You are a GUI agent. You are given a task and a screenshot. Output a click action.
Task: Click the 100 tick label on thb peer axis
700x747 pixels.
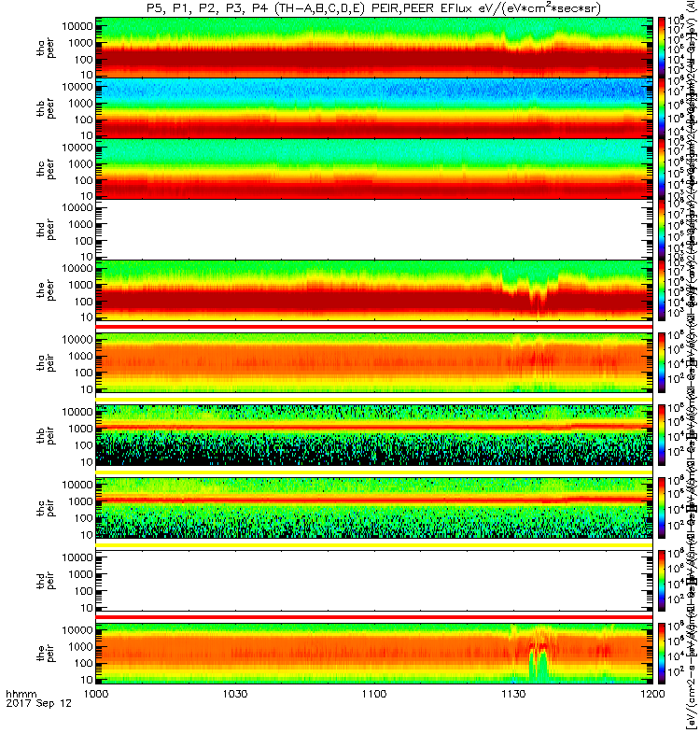click(83, 120)
